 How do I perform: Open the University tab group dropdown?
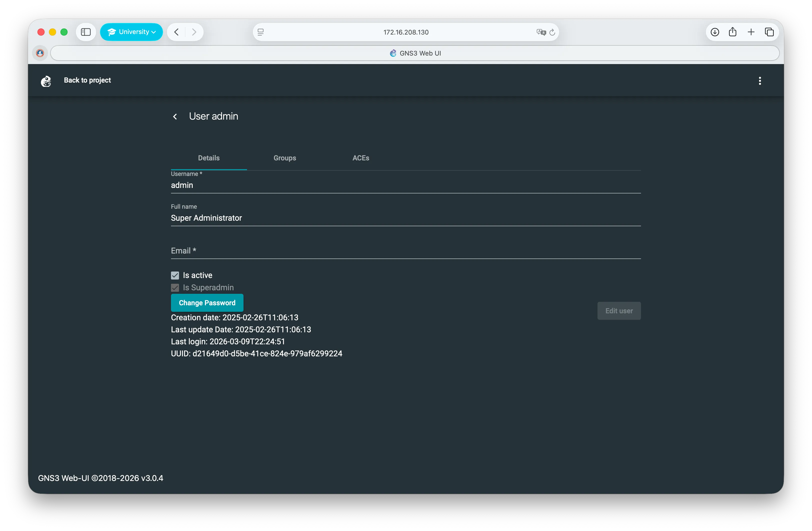[131, 32]
